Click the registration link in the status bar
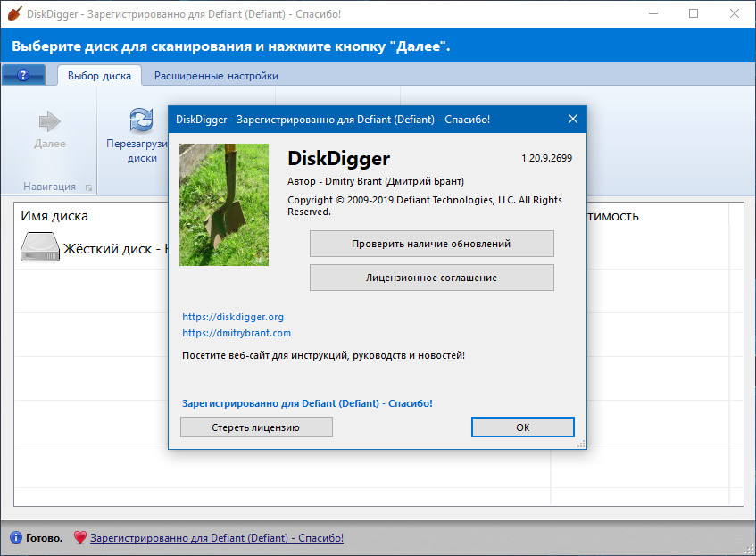Image resolution: width=756 pixels, height=556 pixels. (x=216, y=538)
